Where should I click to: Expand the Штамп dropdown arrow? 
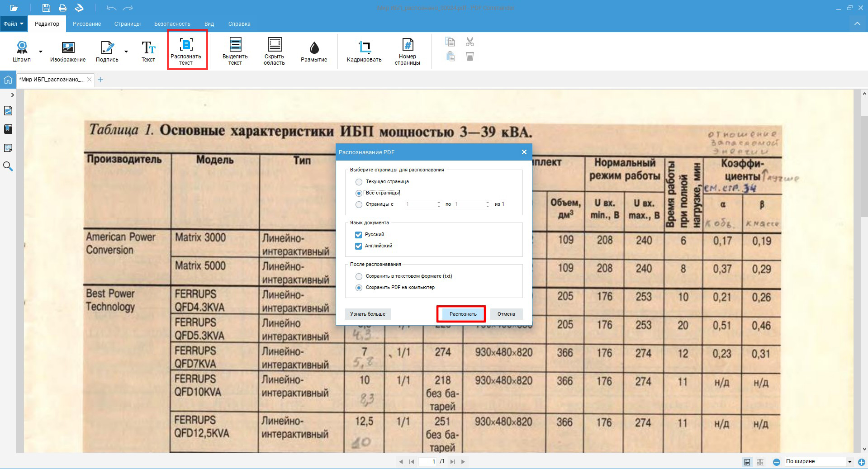point(41,52)
